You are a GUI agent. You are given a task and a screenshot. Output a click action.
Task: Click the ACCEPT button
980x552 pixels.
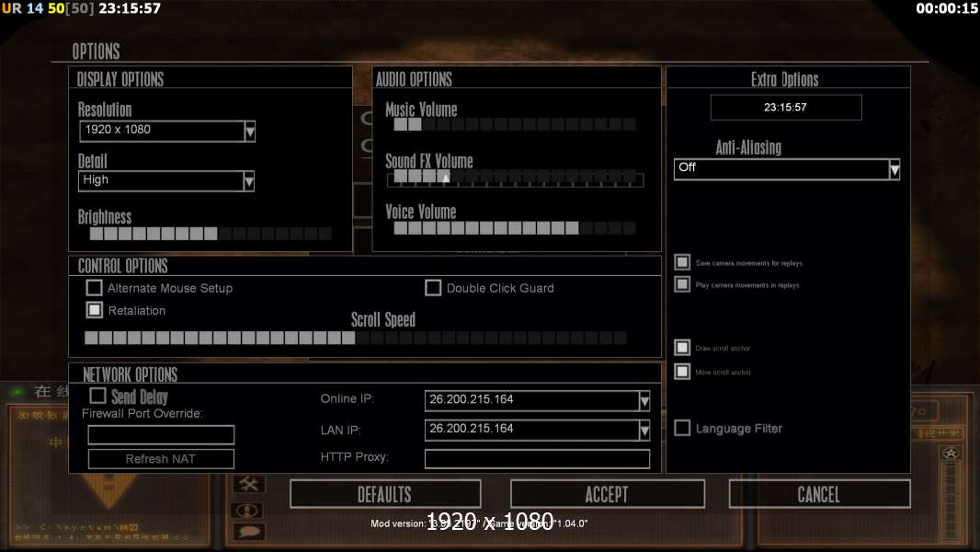tap(608, 494)
